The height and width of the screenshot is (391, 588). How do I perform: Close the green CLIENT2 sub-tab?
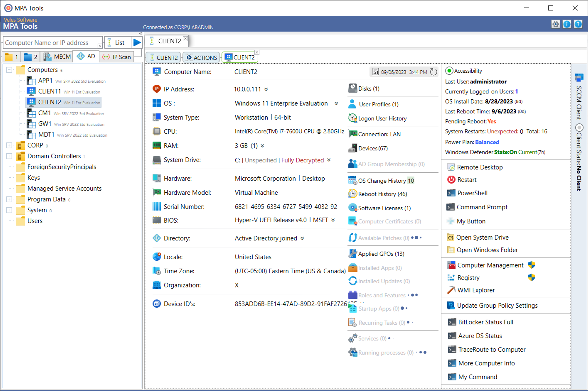click(257, 52)
